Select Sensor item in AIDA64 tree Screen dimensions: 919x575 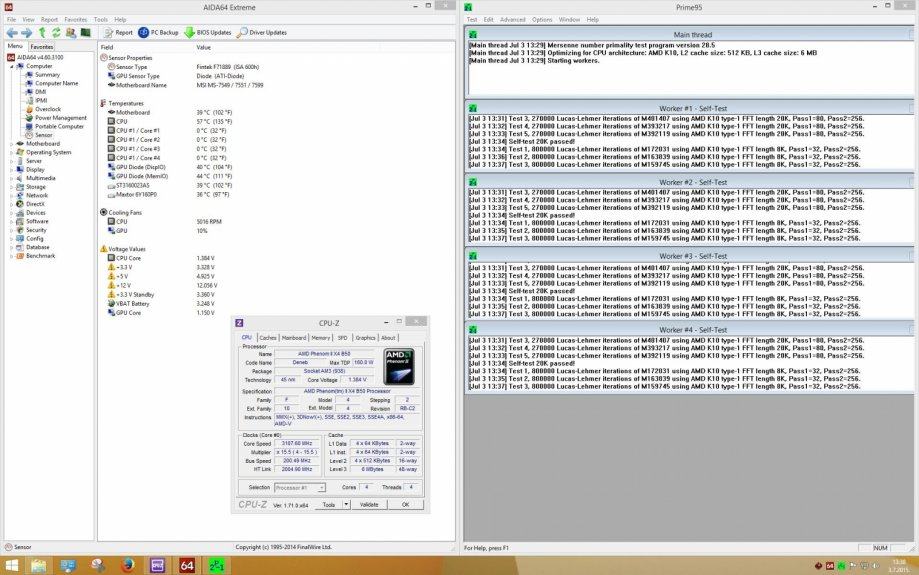(43, 135)
